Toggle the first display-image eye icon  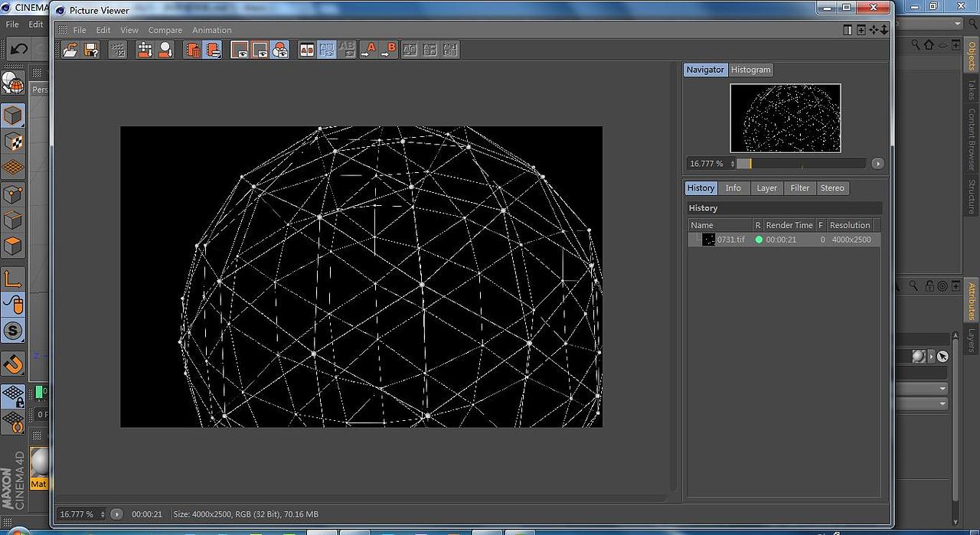(x=240, y=50)
